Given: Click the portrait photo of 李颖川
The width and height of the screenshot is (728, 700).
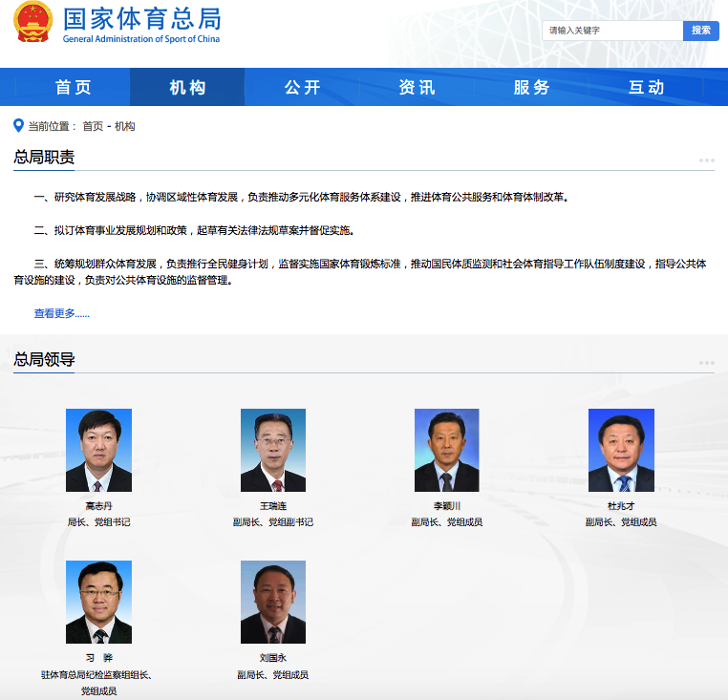Looking at the screenshot, I should [447, 450].
